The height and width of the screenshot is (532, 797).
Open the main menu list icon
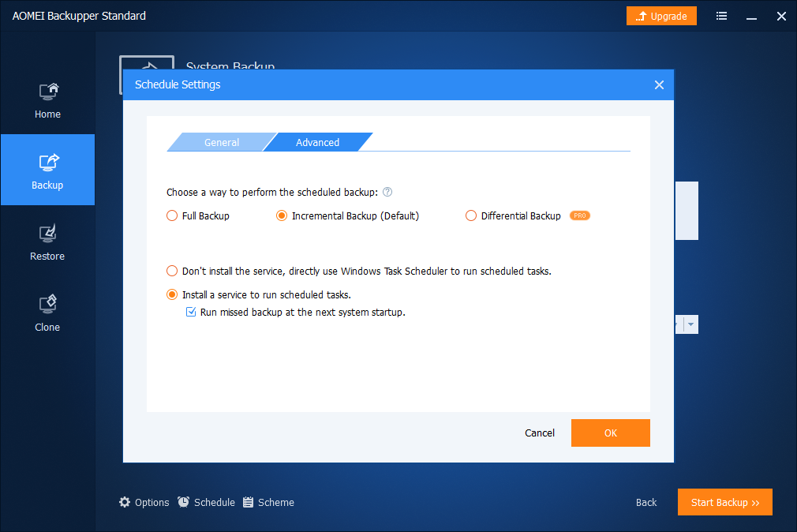[x=721, y=17]
